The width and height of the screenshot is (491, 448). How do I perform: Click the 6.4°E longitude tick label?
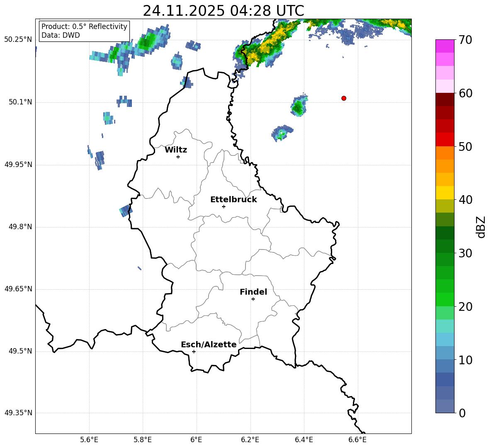click(304, 440)
